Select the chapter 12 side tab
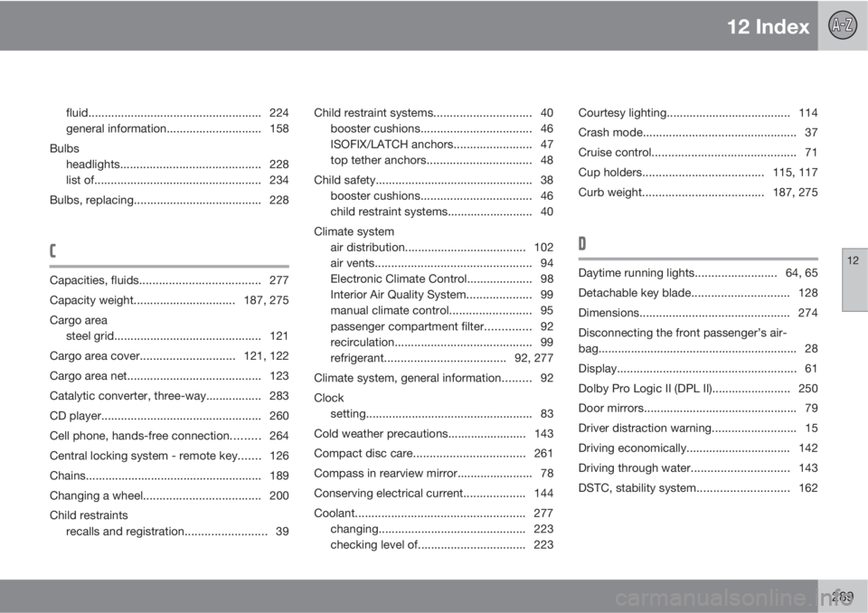The width and height of the screenshot is (868, 613). click(854, 280)
